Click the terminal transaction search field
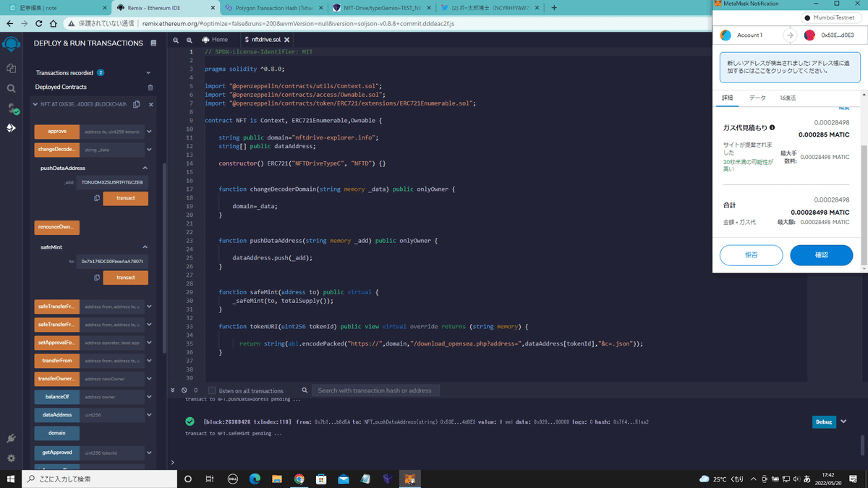The width and height of the screenshot is (868, 488). (375, 390)
